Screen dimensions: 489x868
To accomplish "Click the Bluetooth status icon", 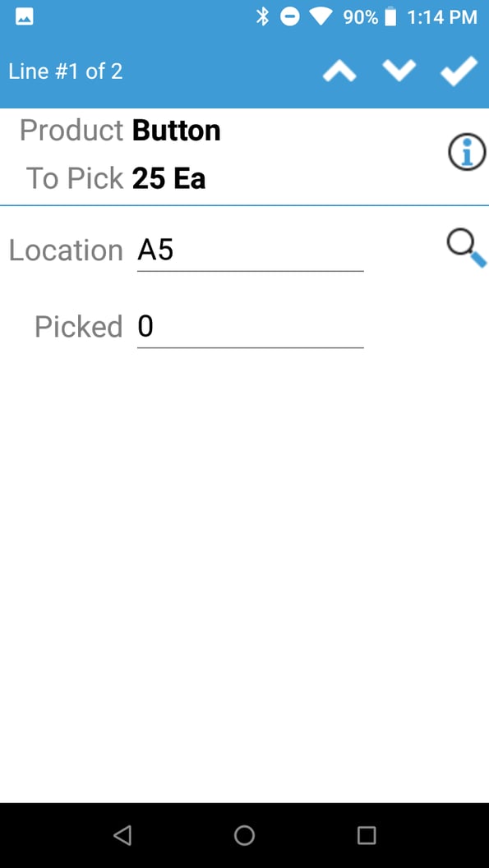I will coord(265,15).
